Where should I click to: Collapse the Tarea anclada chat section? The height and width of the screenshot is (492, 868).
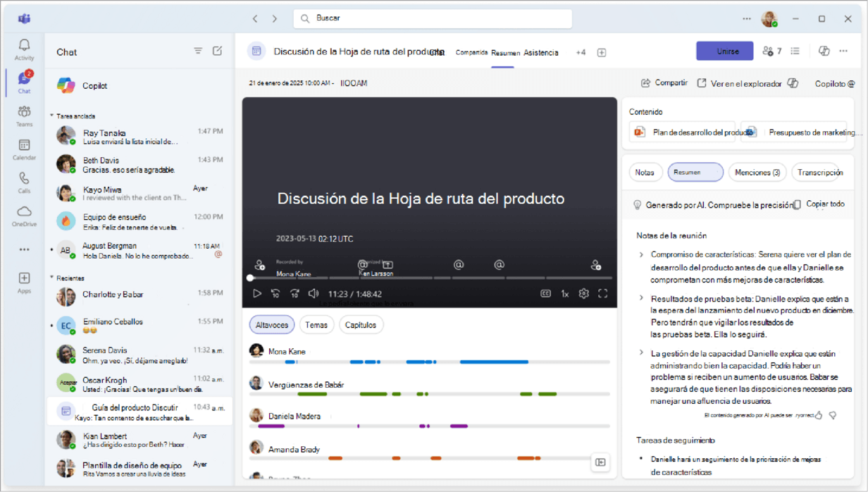51,116
